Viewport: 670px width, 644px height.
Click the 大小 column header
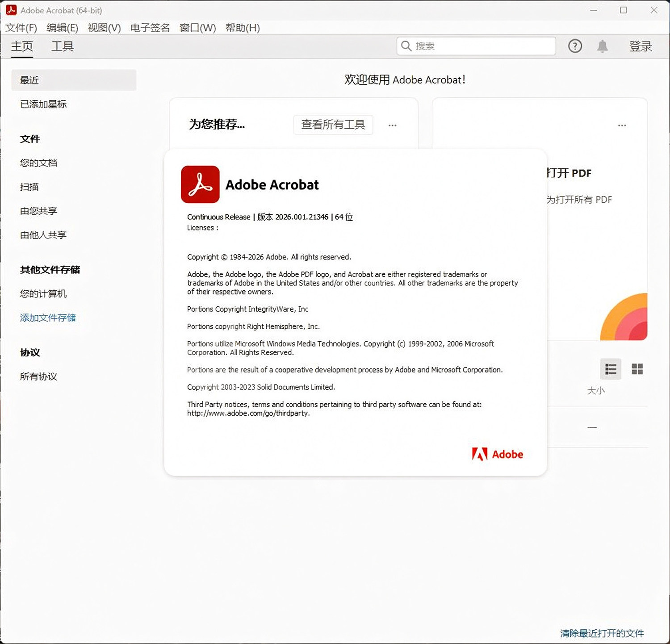(x=596, y=391)
